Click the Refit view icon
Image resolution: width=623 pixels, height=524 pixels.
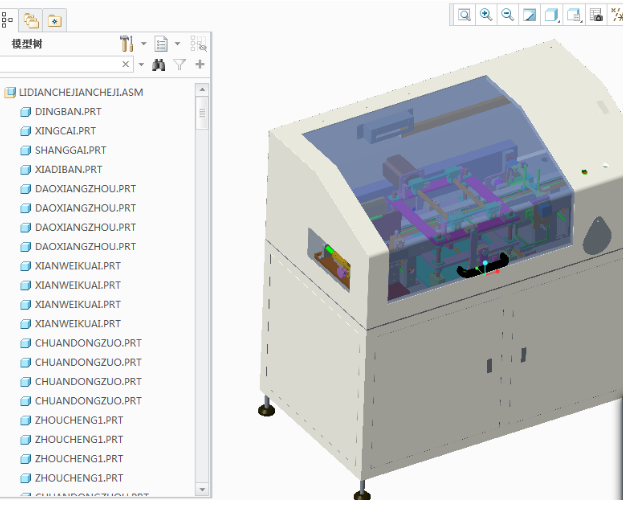(x=464, y=15)
